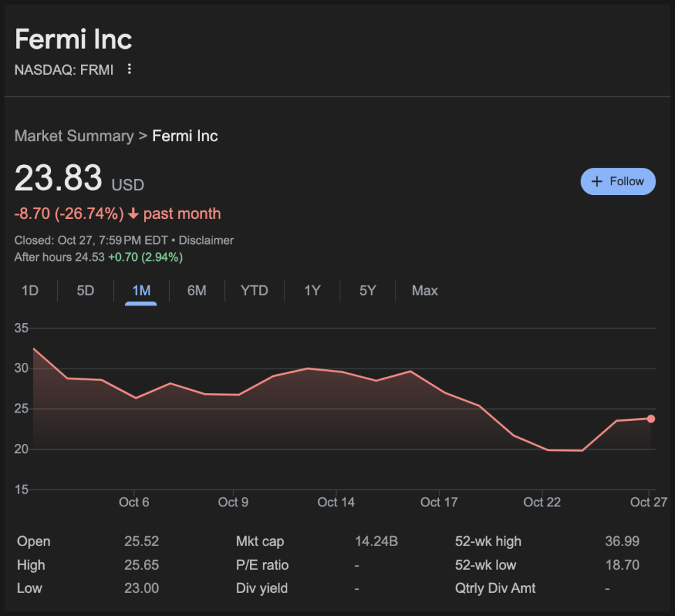Show the Max price history
Image resolution: width=675 pixels, height=616 pixels.
click(x=425, y=290)
